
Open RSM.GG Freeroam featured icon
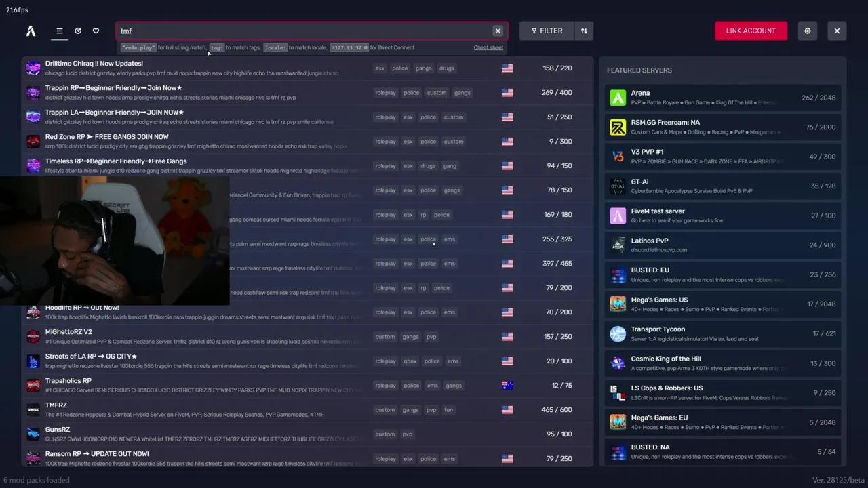coord(618,127)
